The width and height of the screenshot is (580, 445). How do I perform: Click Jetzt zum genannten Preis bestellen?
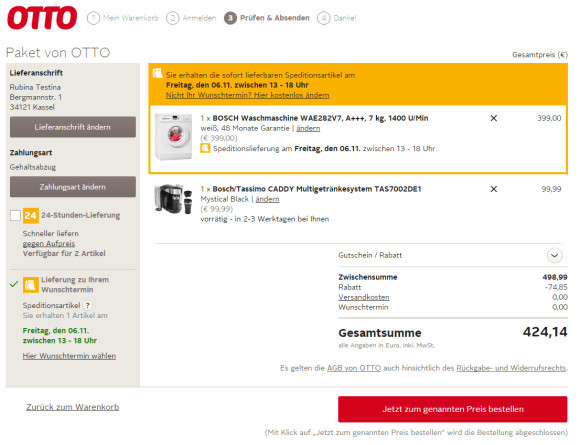[x=452, y=409]
